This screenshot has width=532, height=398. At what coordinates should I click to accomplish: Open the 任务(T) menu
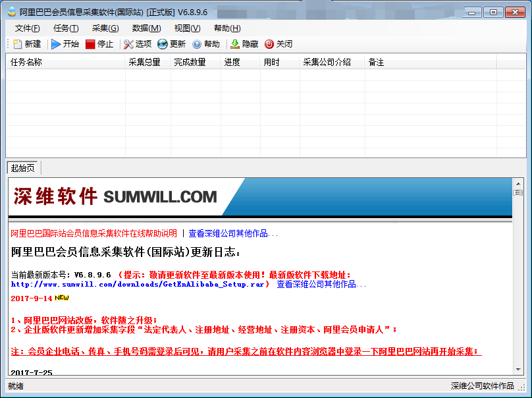coord(66,28)
